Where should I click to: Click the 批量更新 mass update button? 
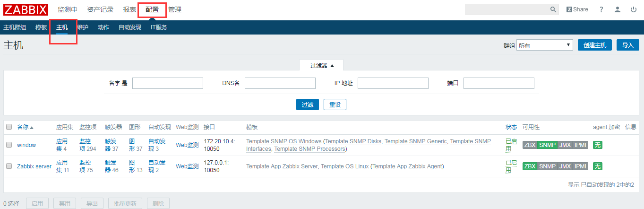click(x=125, y=204)
